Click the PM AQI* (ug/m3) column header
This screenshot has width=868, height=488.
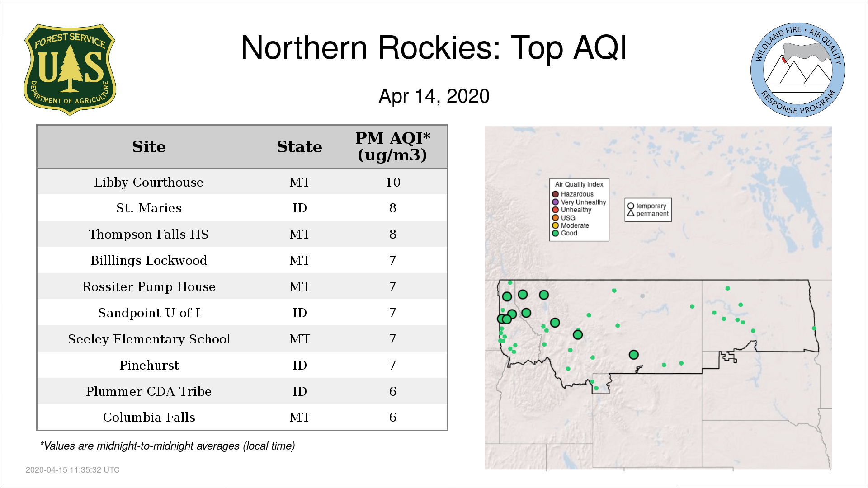pos(392,146)
